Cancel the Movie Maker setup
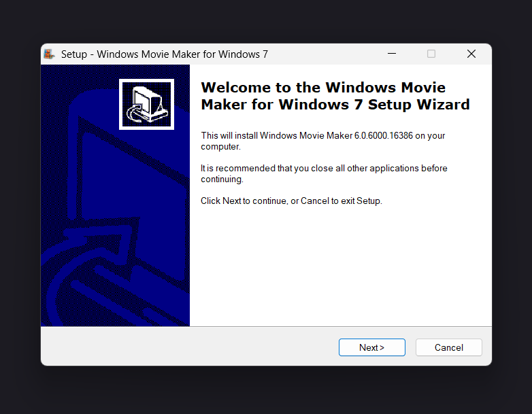532x414 pixels. coord(448,347)
